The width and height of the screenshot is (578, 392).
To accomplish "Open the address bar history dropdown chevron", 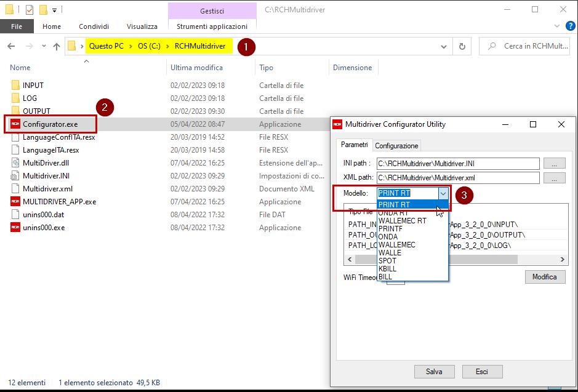I will coord(444,46).
